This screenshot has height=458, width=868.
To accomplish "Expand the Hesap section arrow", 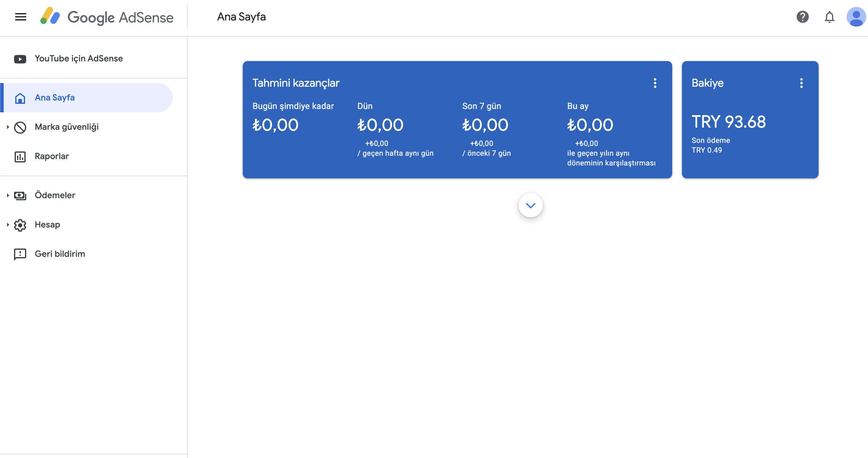I will [8, 225].
